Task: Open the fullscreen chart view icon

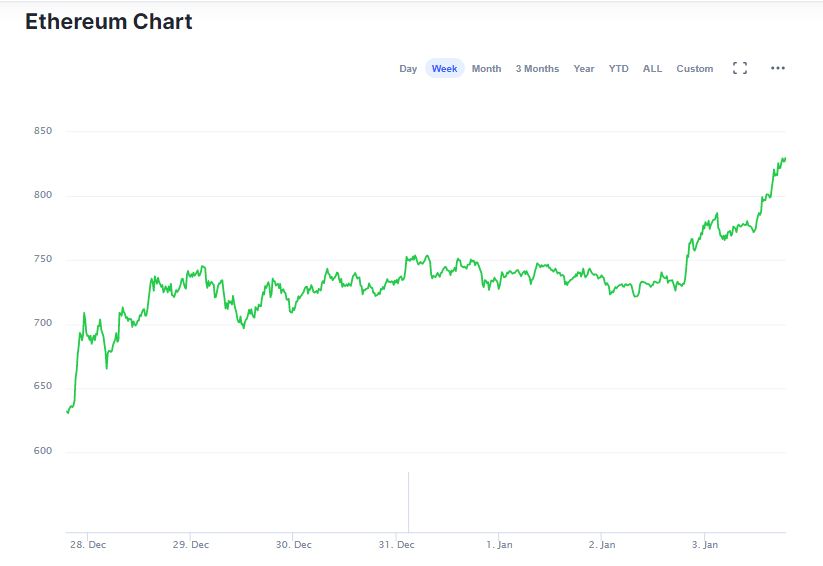Action: 740,68
